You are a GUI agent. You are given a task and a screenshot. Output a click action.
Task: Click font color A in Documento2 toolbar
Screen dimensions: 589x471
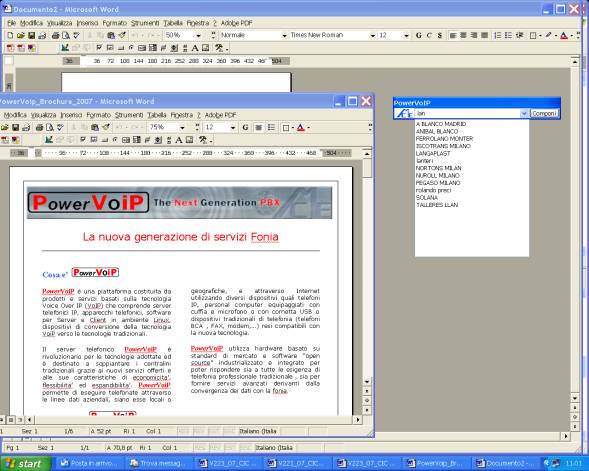pos(564,35)
